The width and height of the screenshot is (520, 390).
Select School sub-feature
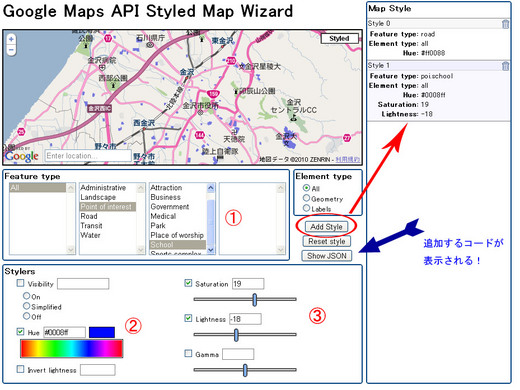pos(178,245)
